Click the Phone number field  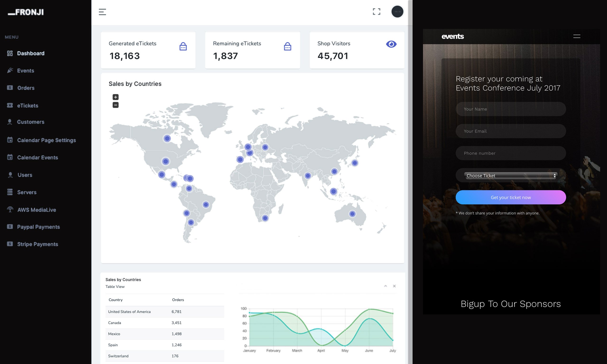point(510,153)
